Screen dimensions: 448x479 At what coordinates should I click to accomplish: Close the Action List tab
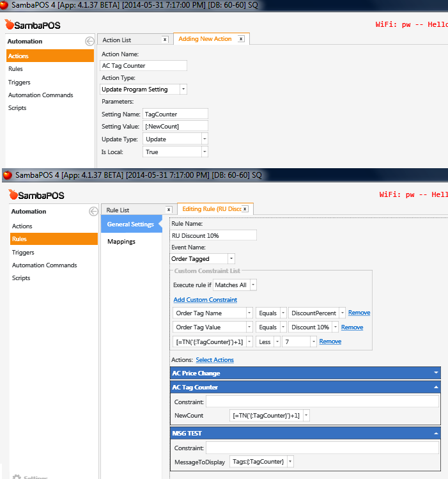[x=165, y=40]
